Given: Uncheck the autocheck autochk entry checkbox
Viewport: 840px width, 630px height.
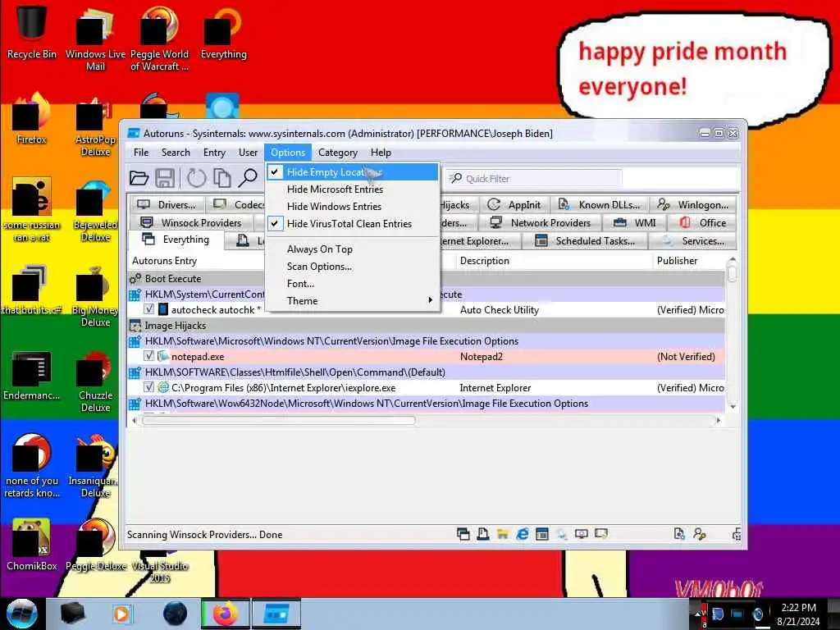Looking at the screenshot, I should click(149, 309).
